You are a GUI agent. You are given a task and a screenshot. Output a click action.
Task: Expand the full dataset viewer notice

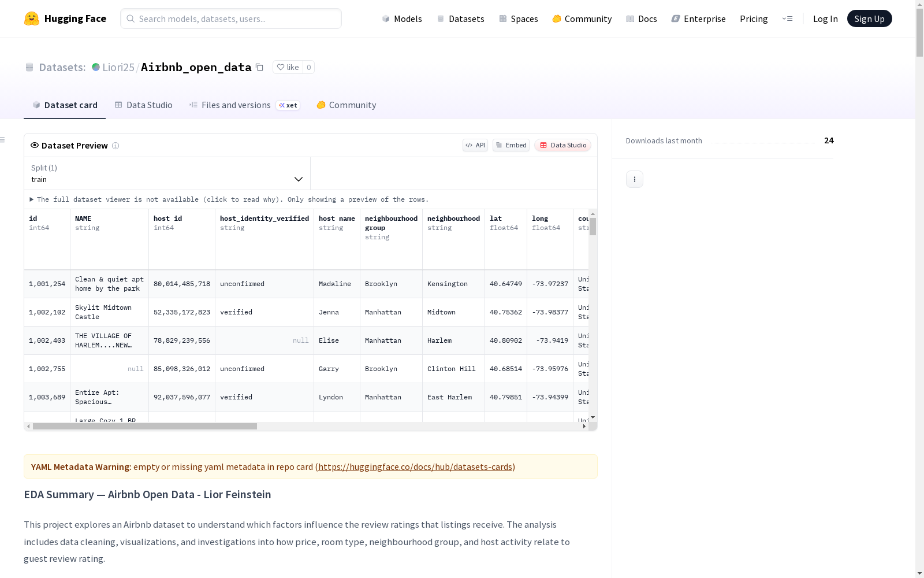229,199
